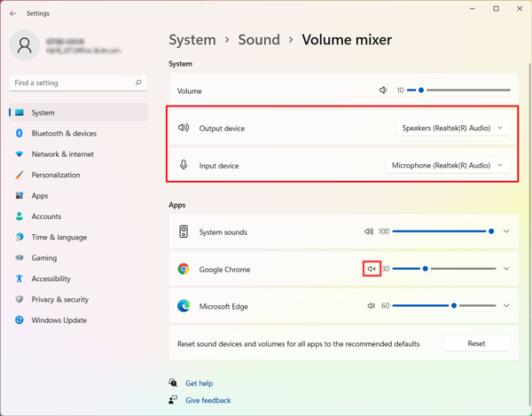Click the search magnifier icon

click(138, 82)
